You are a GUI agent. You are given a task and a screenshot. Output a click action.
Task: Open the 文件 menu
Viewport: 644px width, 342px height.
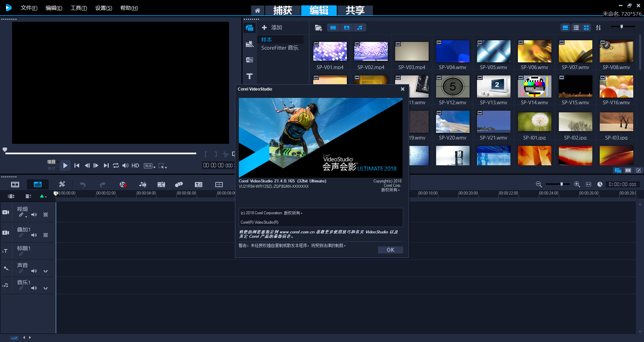pos(29,8)
